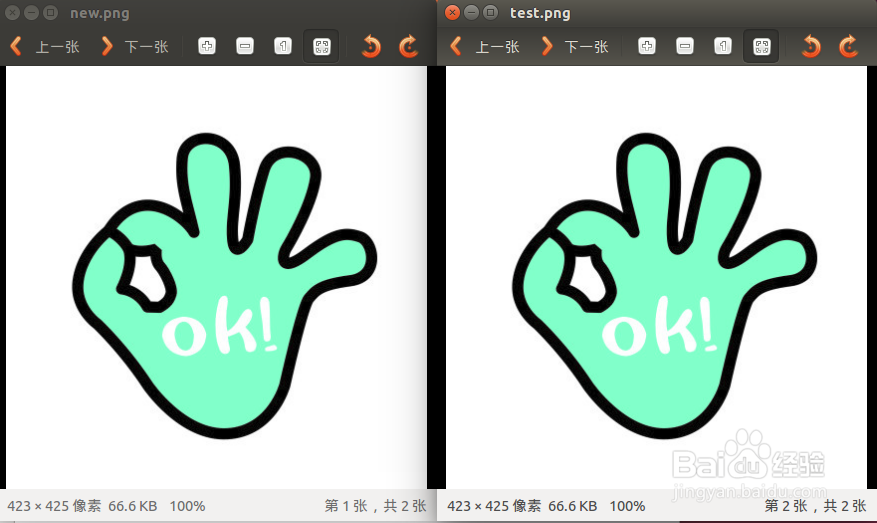Rotate new.png clockwise
The image size is (877, 523).
click(408, 46)
